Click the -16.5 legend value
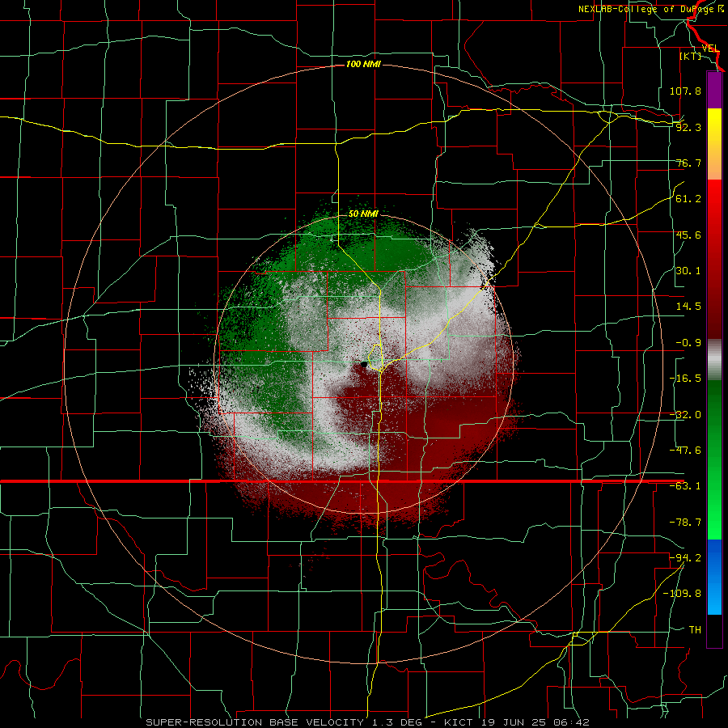Viewport: 728px width, 728px height. tap(685, 379)
